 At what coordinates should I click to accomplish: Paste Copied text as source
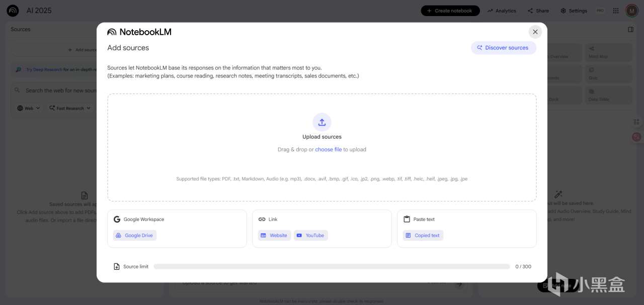click(x=423, y=235)
